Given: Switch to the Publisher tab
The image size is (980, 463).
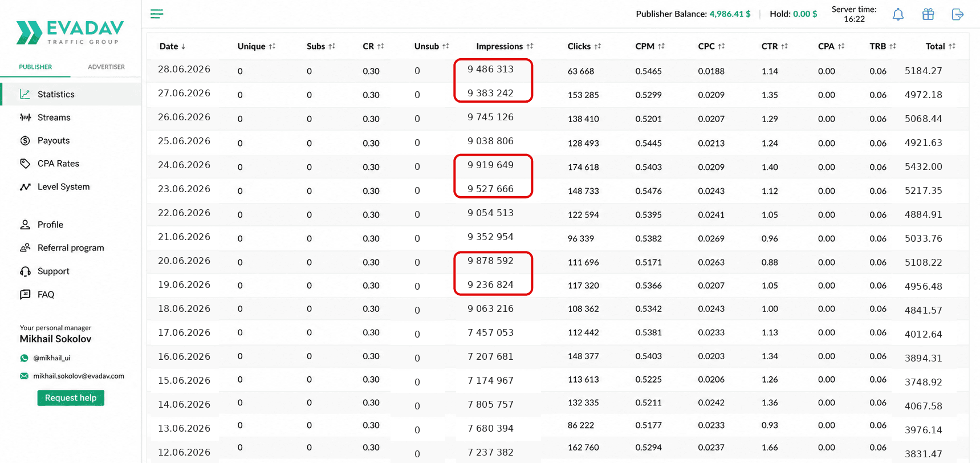Looking at the screenshot, I should (35, 67).
